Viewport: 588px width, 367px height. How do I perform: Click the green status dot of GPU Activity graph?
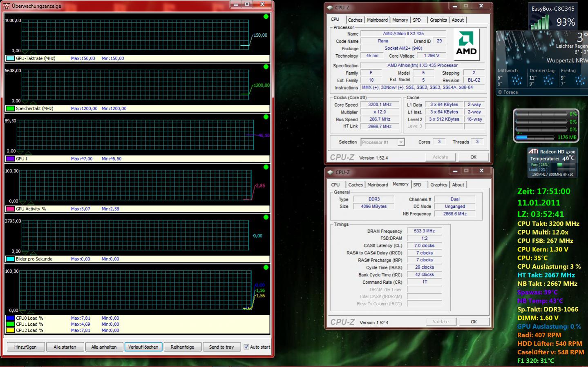tap(266, 167)
